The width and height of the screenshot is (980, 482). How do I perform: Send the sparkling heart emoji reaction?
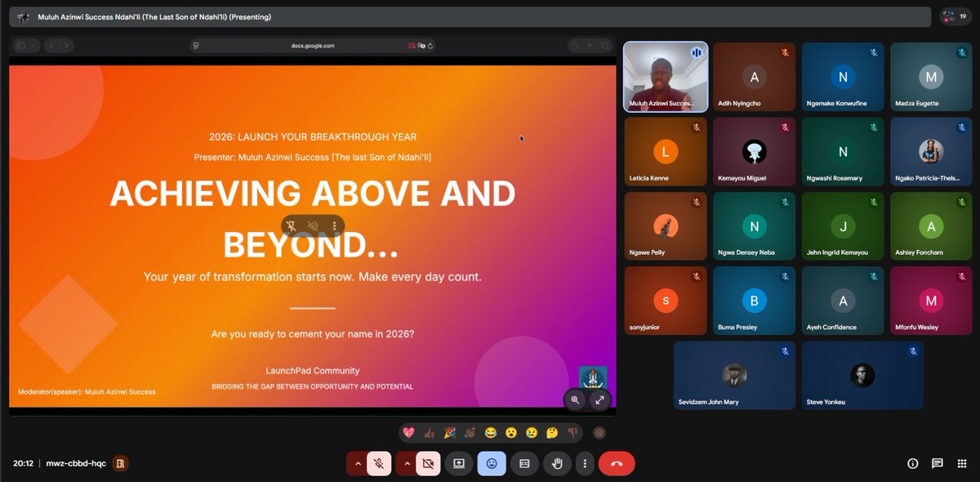[408, 433]
